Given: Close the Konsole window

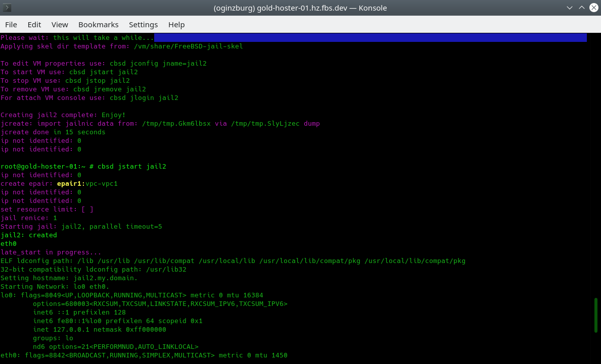Looking at the screenshot, I should pyautogui.click(x=594, y=8).
